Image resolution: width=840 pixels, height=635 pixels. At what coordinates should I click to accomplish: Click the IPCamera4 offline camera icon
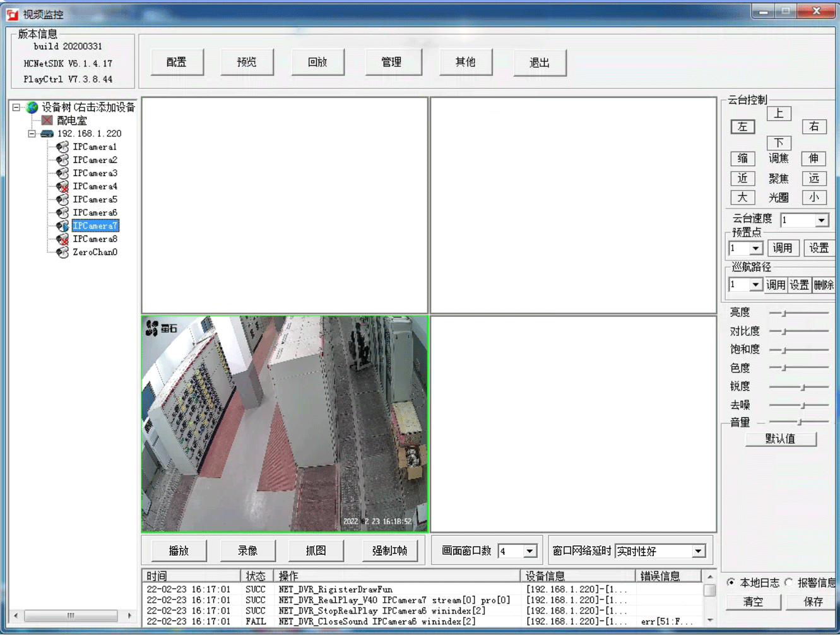tap(62, 187)
